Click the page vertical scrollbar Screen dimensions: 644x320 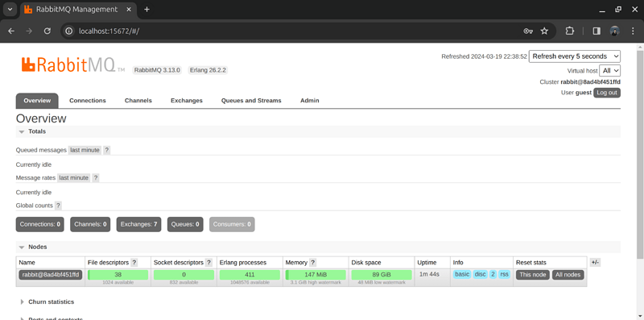click(x=640, y=154)
